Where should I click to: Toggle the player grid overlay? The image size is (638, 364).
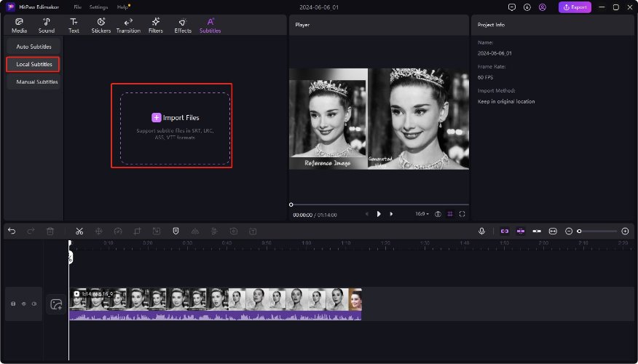tap(450, 214)
